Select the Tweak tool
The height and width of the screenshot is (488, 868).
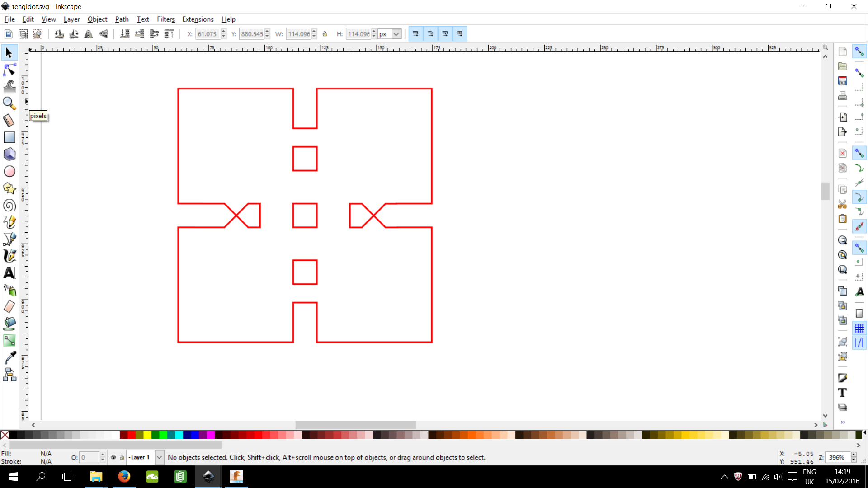click(9, 86)
